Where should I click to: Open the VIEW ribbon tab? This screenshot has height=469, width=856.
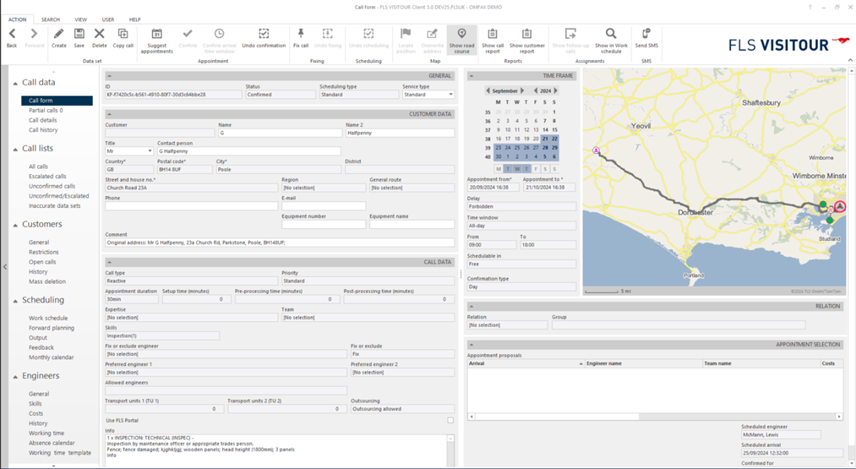click(x=80, y=19)
